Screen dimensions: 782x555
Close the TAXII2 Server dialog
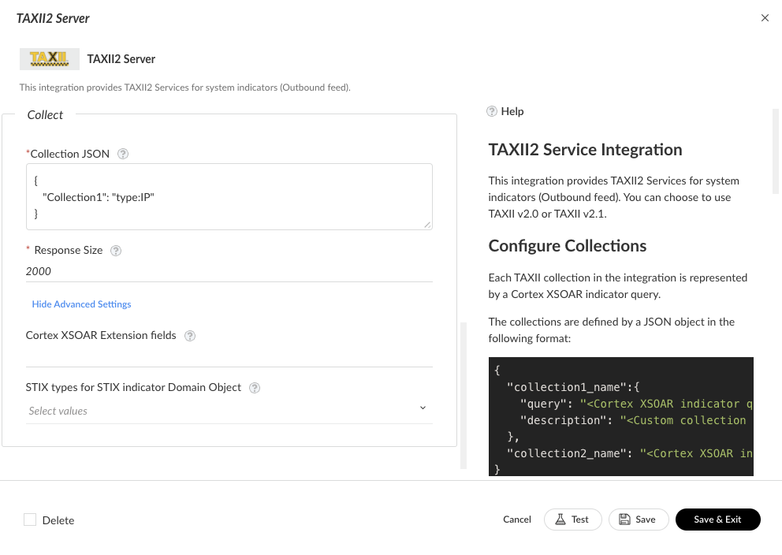coord(765,18)
